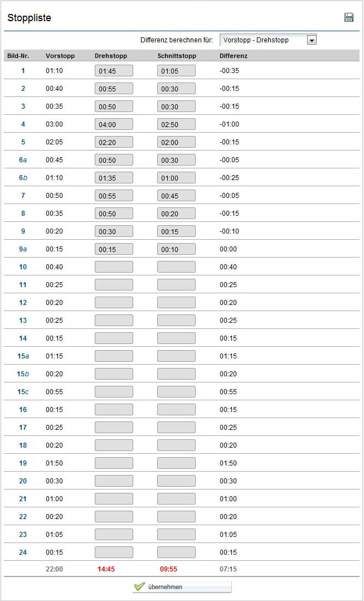
Task: Edit Schnittstopp field showing 02:50
Action: (x=176, y=124)
